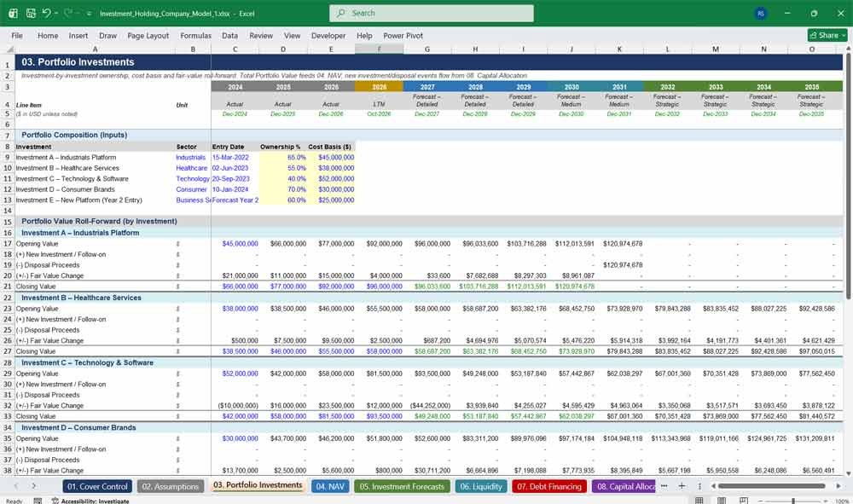This screenshot has width=853, height=504.
Task: Click the more sheets ellipsis button
Action: [664, 486]
